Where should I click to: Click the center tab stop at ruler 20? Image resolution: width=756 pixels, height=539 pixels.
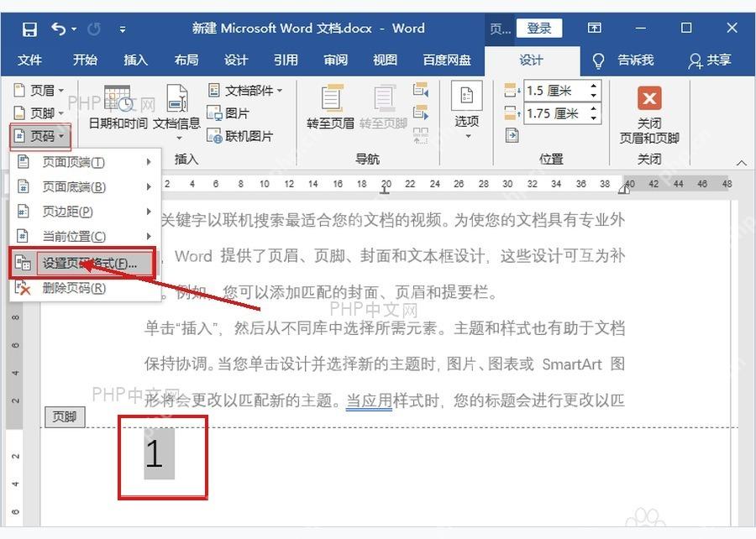384,191
